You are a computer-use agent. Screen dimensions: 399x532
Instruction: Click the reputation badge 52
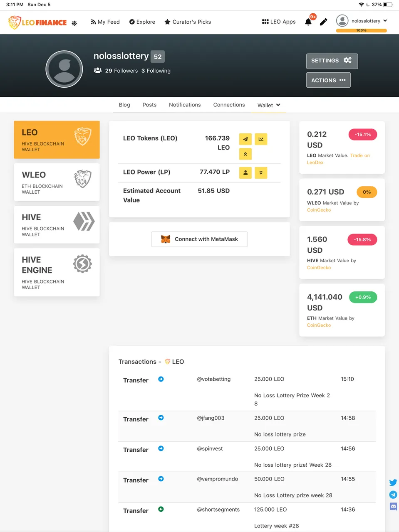coord(158,57)
